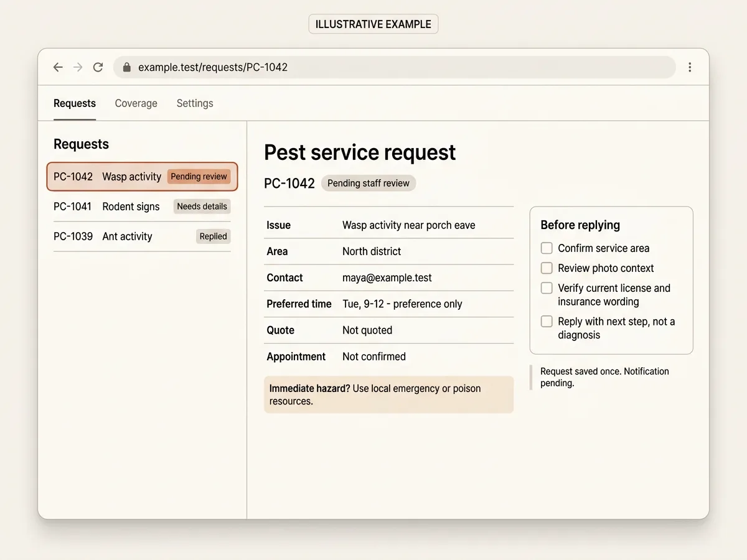747x560 pixels.
Task: Click the Needs details badge
Action: tap(202, 207)
